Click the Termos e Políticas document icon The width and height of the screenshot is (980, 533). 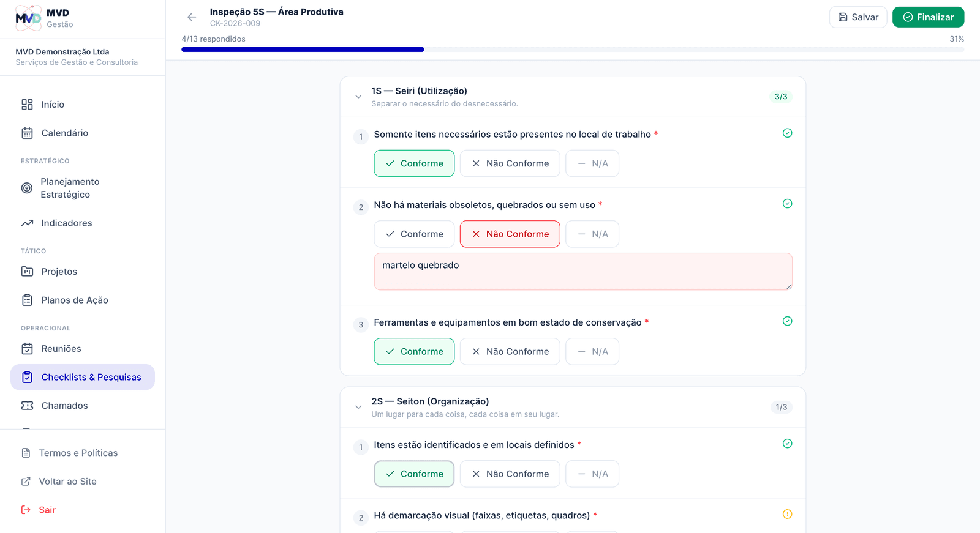(x=26, y=453)
